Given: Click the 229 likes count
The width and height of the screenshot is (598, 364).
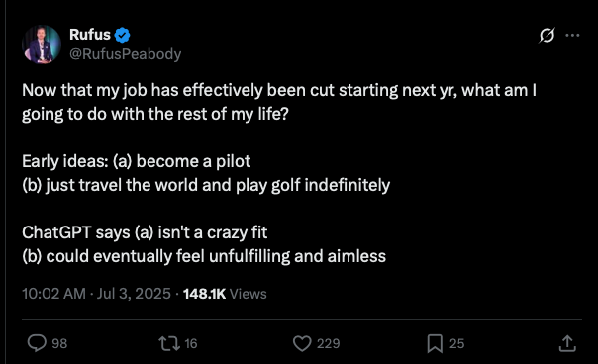Looking at the screenshot, I should [328, 343].
